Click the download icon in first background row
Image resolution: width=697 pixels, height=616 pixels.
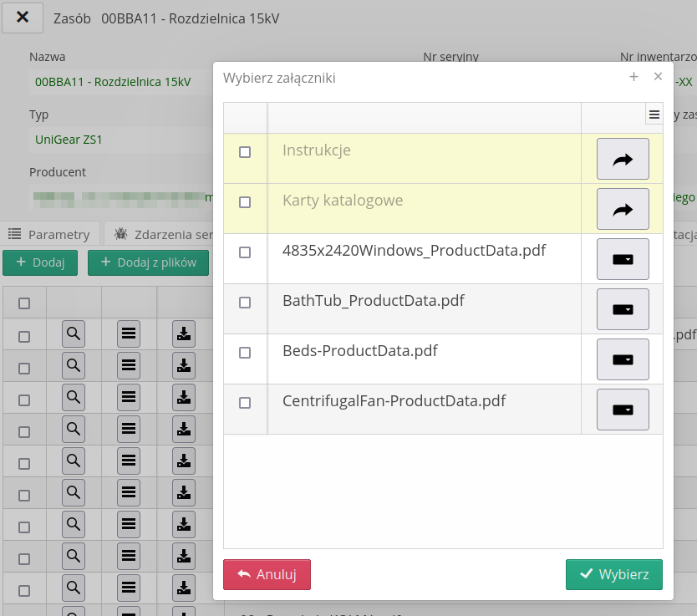pos(184,334)
